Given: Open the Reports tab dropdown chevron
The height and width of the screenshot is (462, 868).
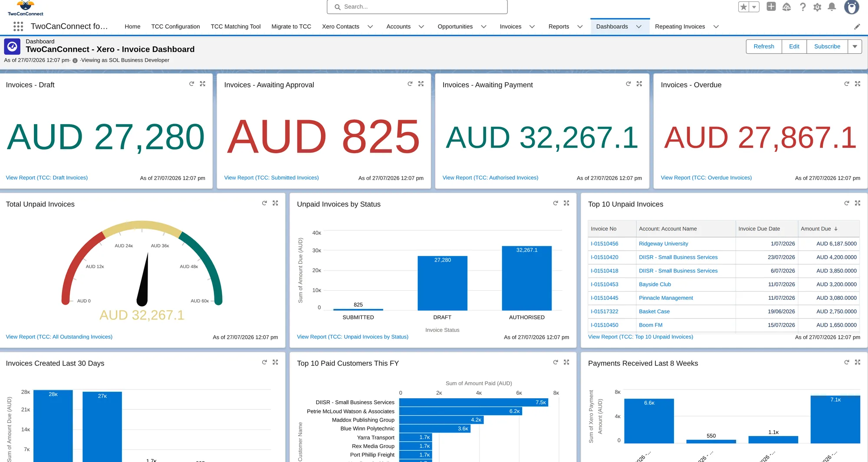Looking at the screenshot, I should (579, 26).
